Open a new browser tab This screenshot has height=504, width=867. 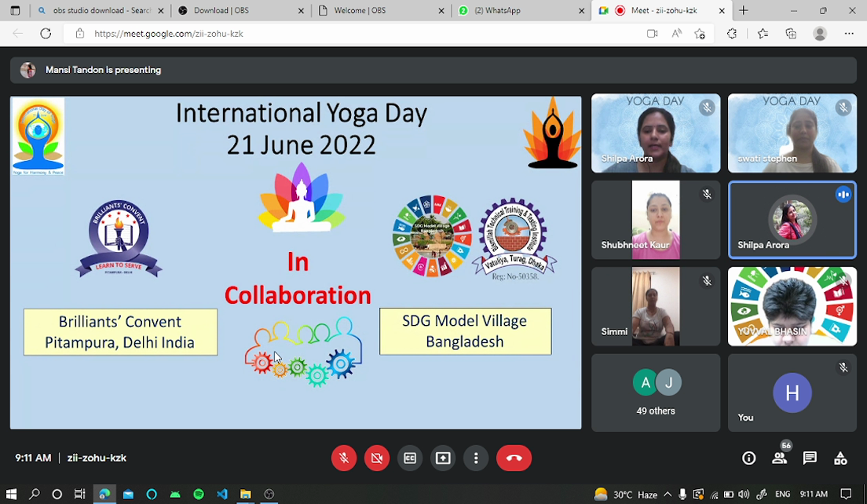[x=743, y=11]
